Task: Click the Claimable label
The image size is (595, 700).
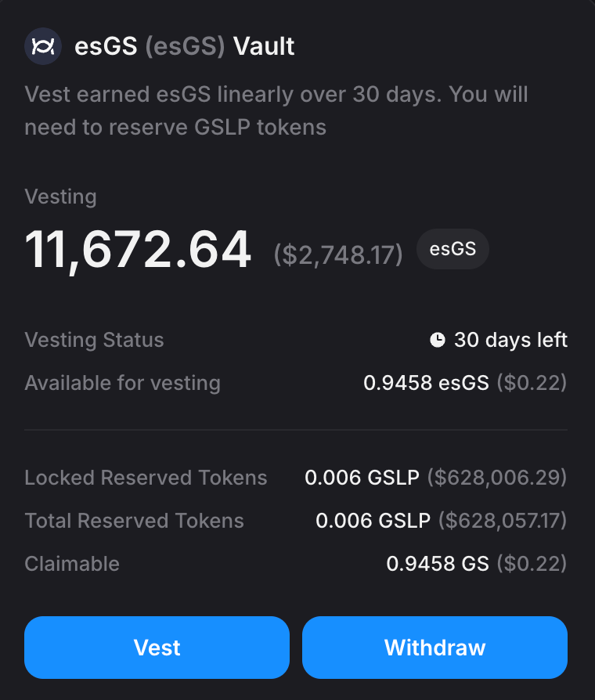Action: (72, 564)
